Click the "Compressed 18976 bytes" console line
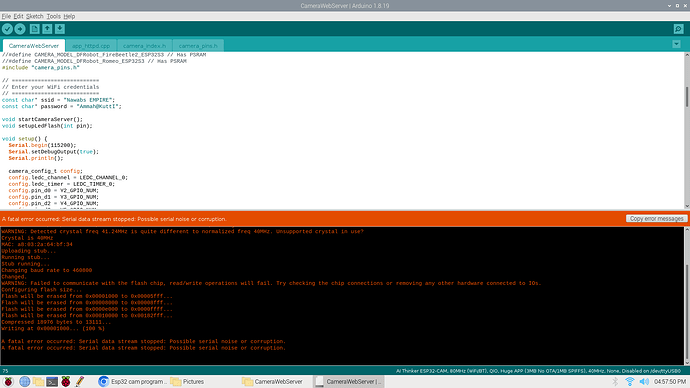This screenshot has height=388, width=690. 56,322
